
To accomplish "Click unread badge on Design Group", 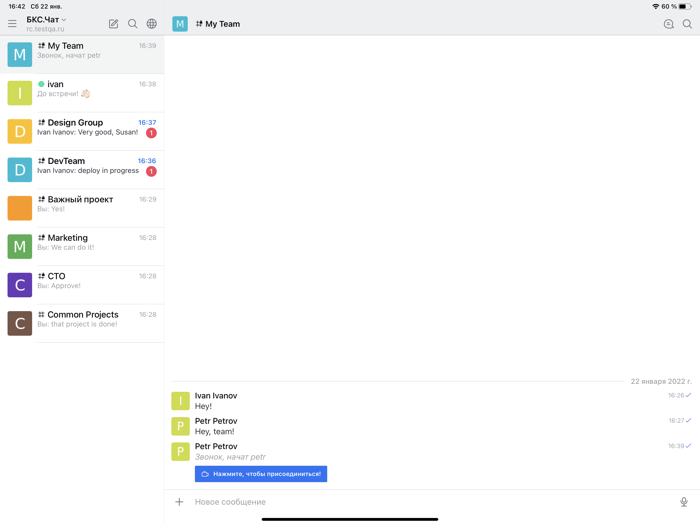I will click(151, 133).
